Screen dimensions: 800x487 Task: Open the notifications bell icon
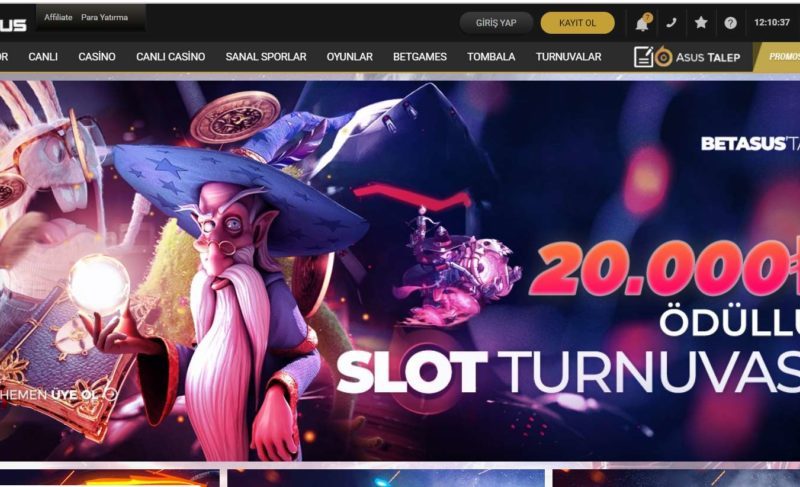click(642, 23)
